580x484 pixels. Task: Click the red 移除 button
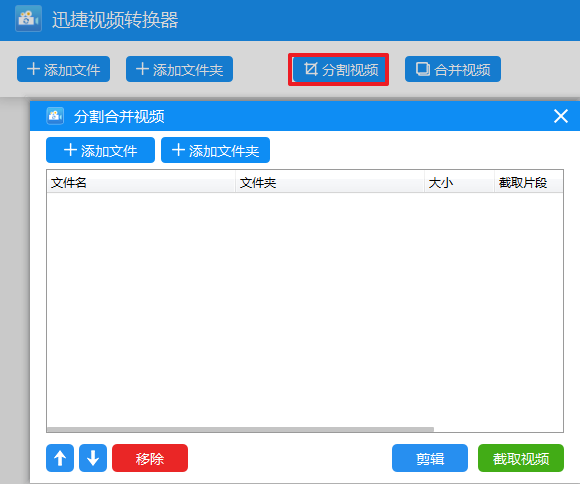click(x=150, y=458)
